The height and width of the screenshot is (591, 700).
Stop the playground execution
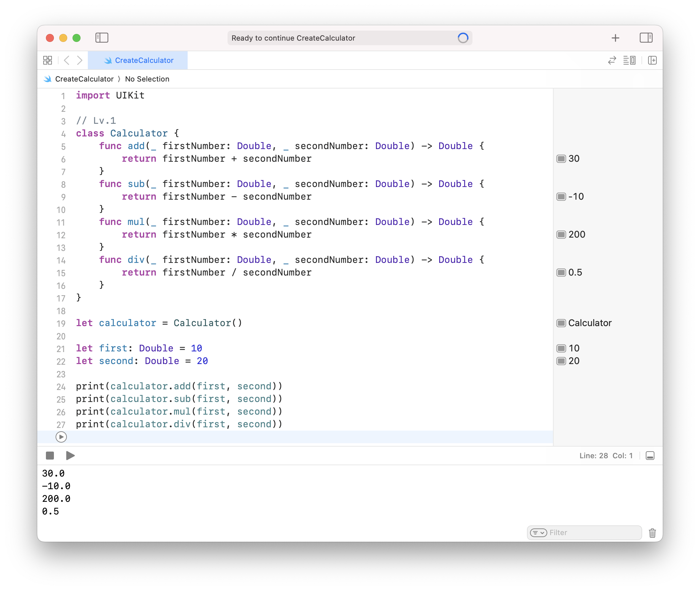click(50, 456)
